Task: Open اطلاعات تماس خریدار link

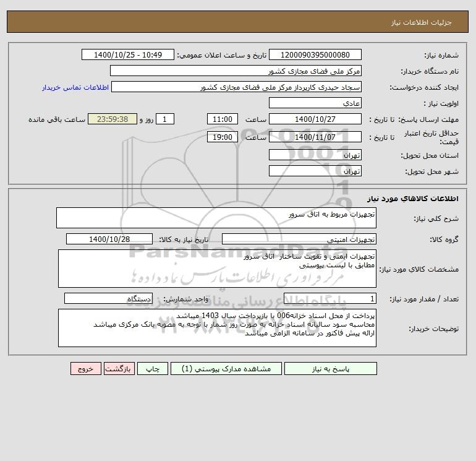Action: 75,87
